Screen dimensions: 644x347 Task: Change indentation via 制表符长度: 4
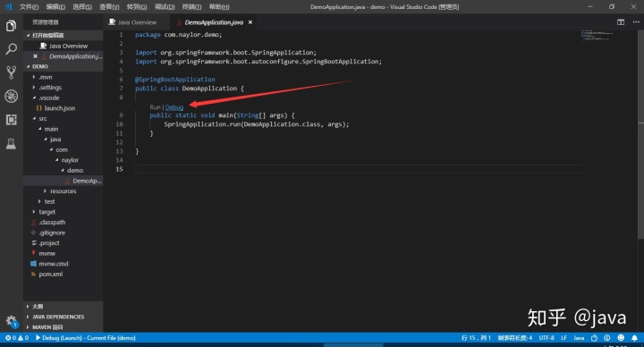click(x=514, y=338)
